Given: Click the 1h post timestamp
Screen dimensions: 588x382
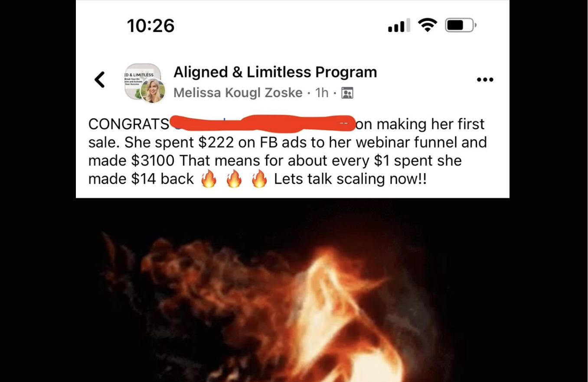Looking at the screenshot, I should 322,93.
